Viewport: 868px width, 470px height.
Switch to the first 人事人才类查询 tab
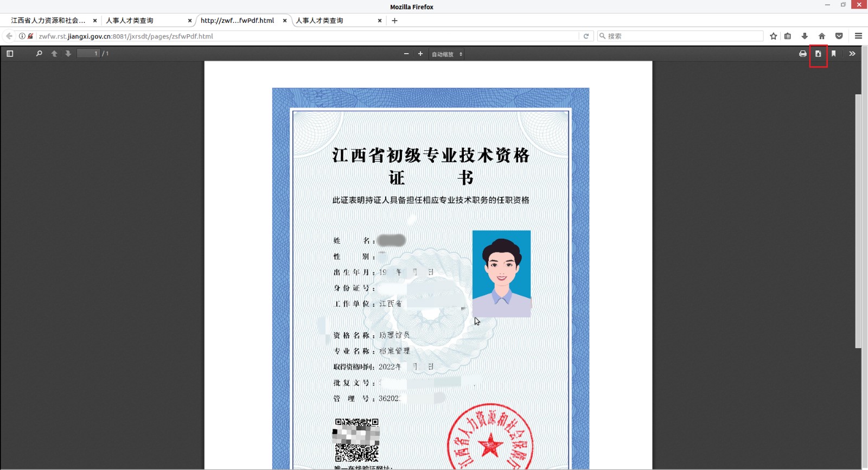(x=130, y=21)
